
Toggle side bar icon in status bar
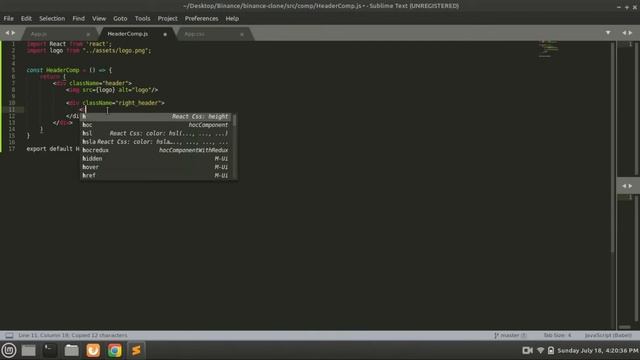click(x=9, y=336)
